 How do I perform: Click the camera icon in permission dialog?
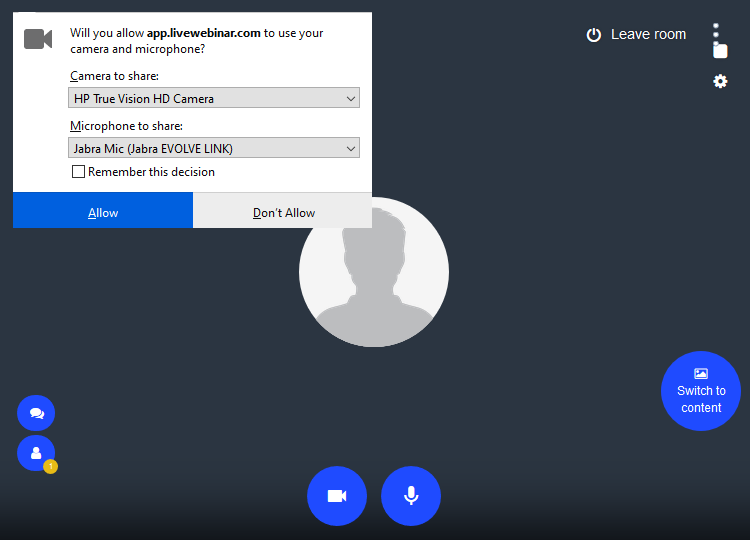[x=38, y=39]
